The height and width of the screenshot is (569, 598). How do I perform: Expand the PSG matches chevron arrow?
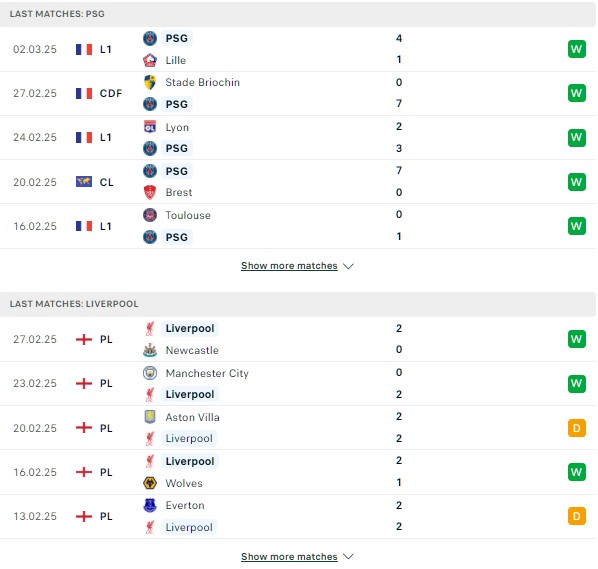click(x=348, y=266)
